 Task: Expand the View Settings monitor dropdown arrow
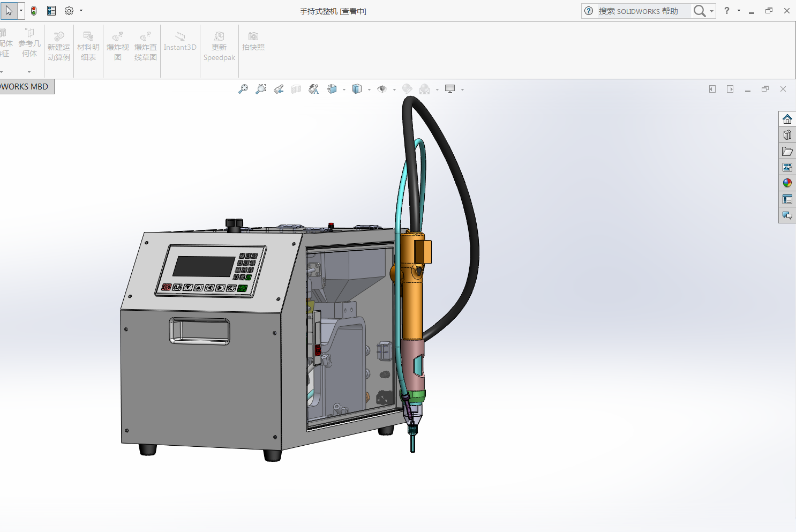click(462, 89)
